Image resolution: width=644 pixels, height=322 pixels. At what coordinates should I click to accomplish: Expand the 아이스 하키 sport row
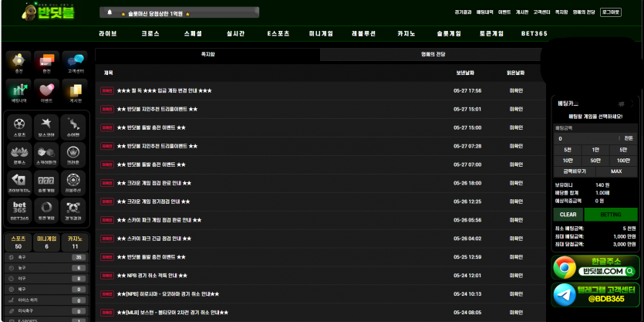pyautogui.click(x=46, y=300)
